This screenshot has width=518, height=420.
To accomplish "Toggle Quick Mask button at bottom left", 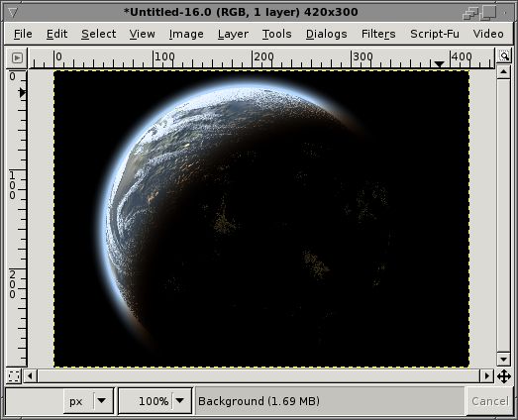I will pos(14,376).
